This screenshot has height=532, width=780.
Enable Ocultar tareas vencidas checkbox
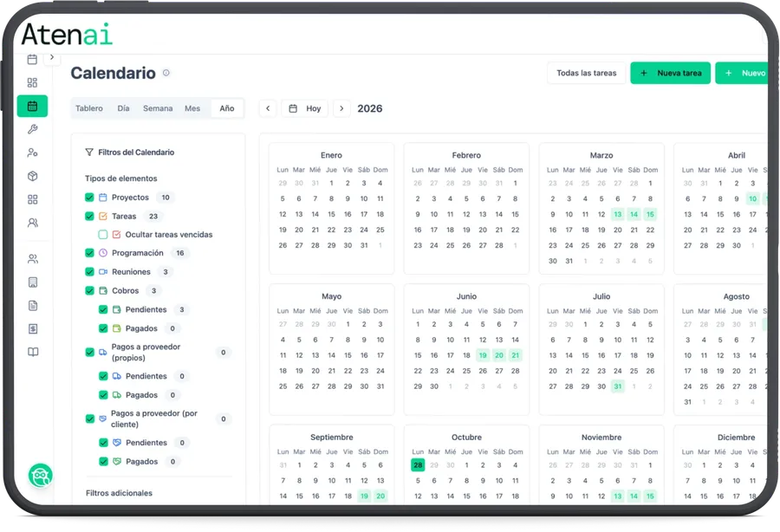(103, 235)
